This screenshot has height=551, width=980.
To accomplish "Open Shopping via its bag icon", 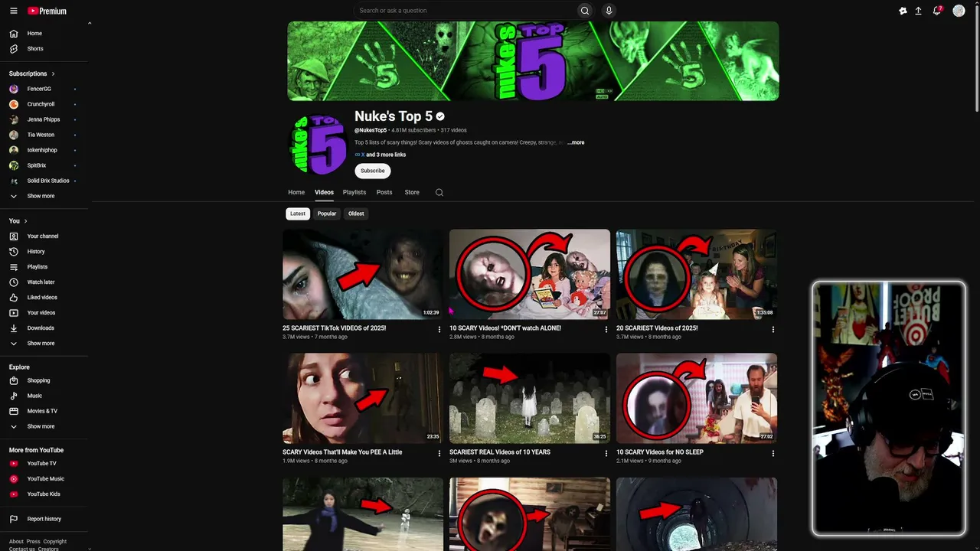I will coord(13,380).
